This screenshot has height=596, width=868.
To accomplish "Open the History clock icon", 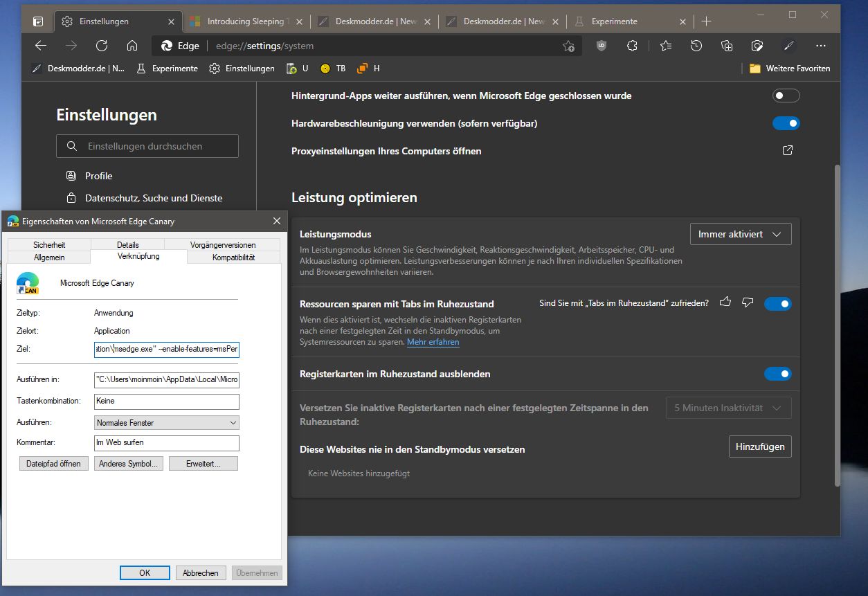I will coord(696,46).
